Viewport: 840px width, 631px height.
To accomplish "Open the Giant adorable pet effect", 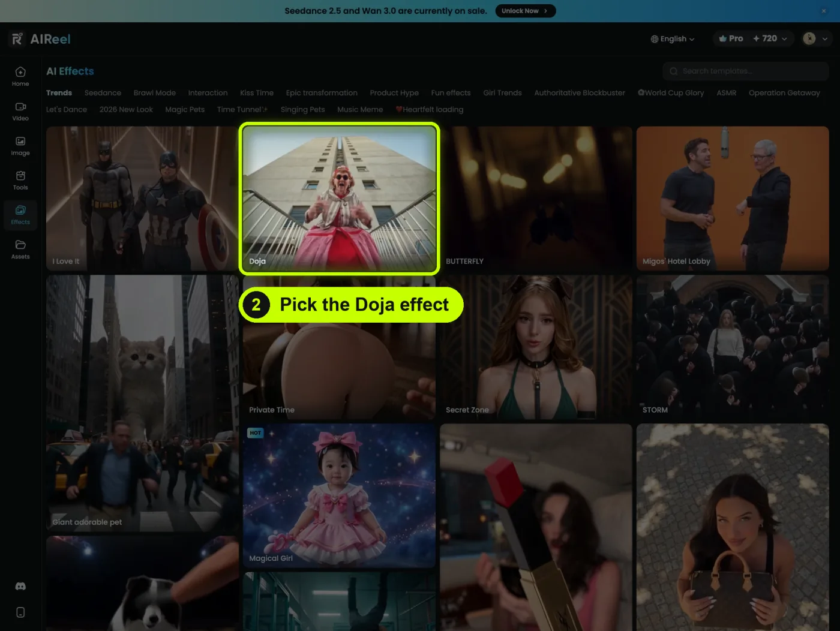I will click(x=142, y=404).
